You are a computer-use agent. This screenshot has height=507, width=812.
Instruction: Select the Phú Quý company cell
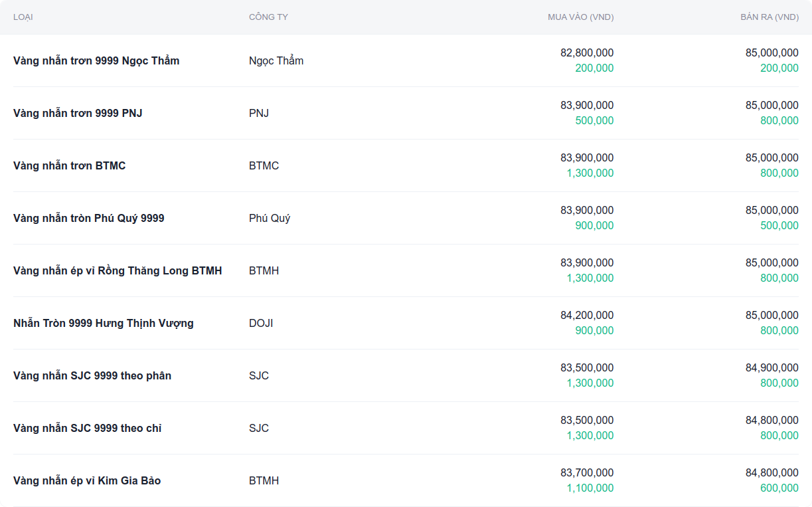(x=270, y=218)
